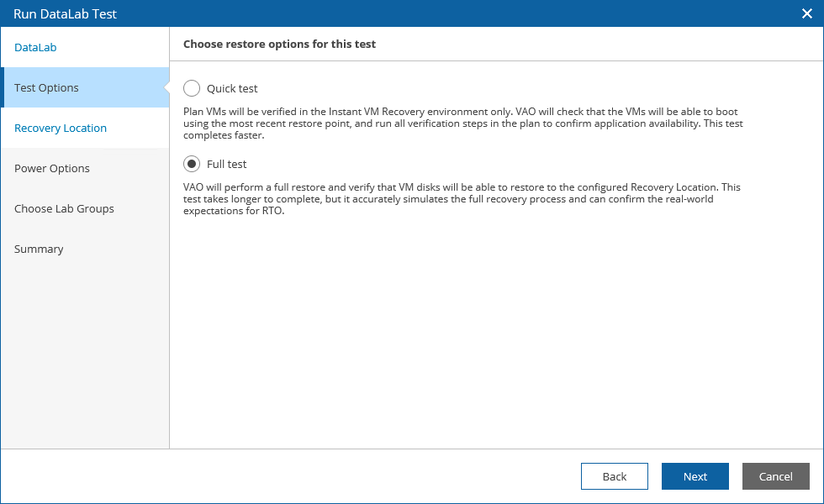Screen dimensions: 824x504
Task: Open the Test Options step
Action: (x=47, y=88)
